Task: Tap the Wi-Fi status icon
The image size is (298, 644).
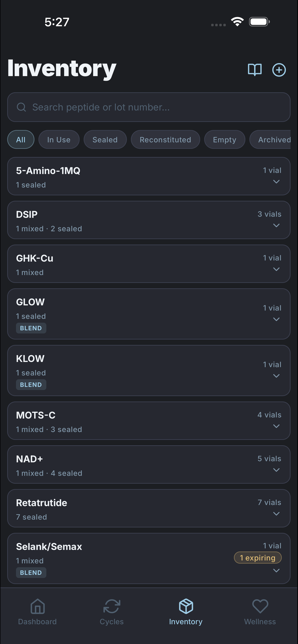Action: [237, 22]
